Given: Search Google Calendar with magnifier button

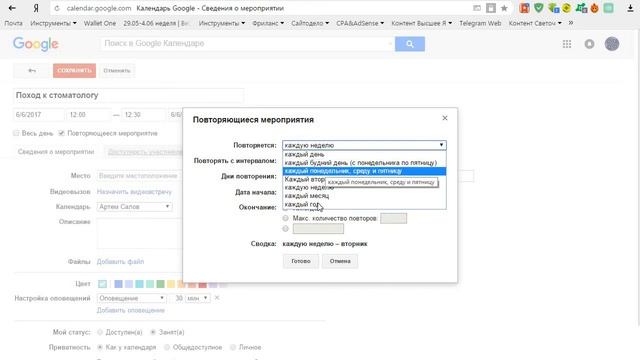Looking at the screenshot, I should point(410,44).
